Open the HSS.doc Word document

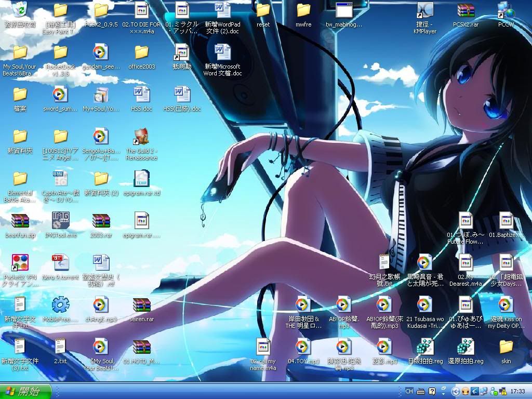pos(141,95)
